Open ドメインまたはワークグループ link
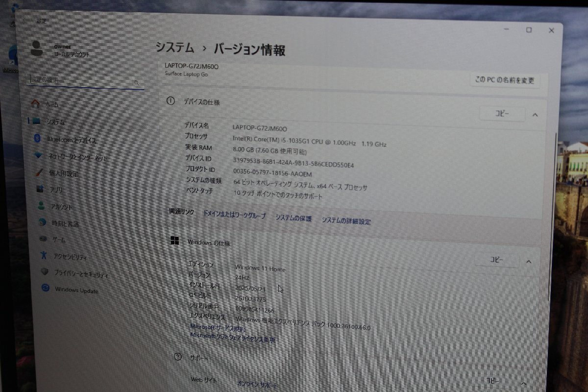This screenshot has height=392, width=588. point(234,215)
